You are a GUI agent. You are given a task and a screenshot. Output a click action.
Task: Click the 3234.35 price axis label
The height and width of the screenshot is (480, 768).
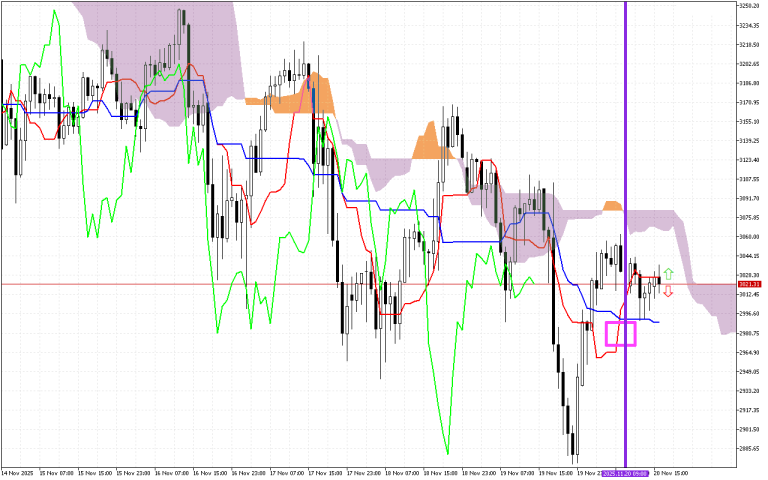749,25
